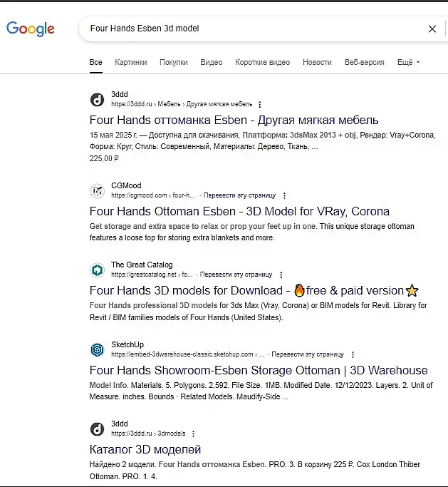Open three-dot menu for first 3ddd result
This screenshot has height=487, width=448.
[260, 104]
